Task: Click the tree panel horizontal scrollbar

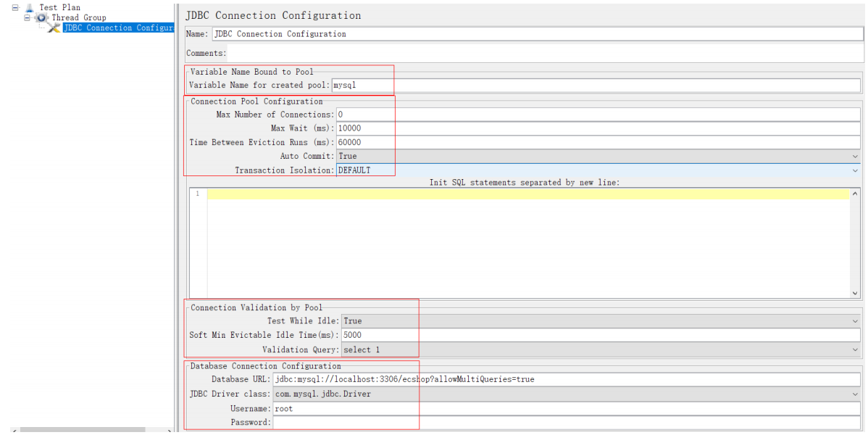Action: point(83,431)
